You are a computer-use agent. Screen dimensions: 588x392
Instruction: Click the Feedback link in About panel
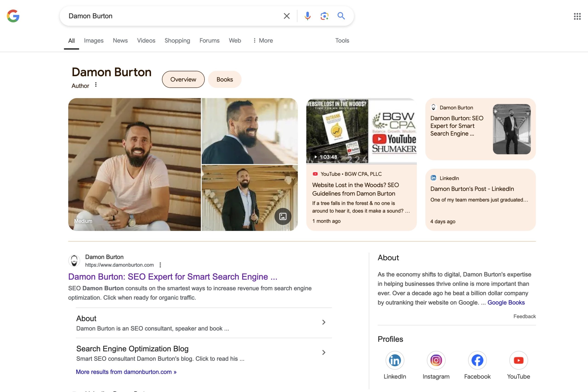[x=524, y=316]
